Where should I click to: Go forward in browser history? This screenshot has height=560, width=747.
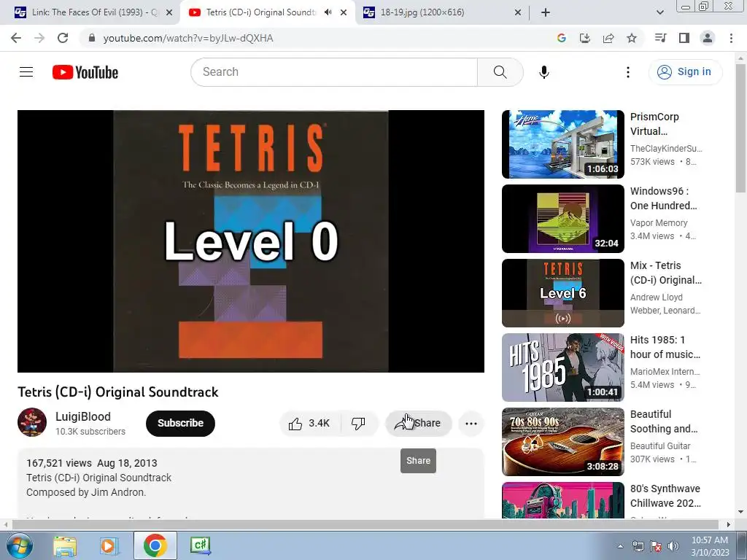point(39,38)
